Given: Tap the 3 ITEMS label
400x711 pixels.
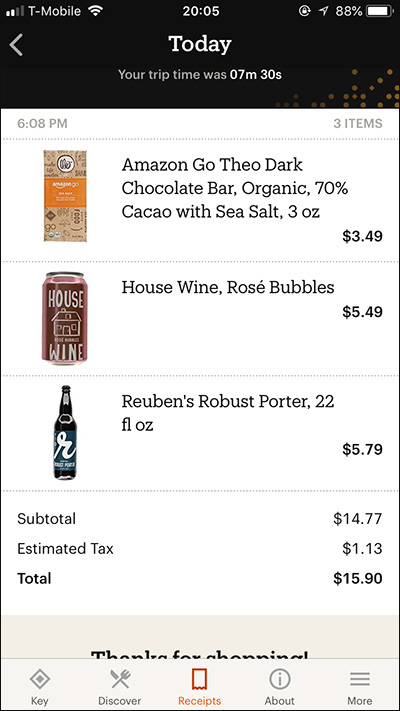Looking at the screenshot, I should coord(358,123).
